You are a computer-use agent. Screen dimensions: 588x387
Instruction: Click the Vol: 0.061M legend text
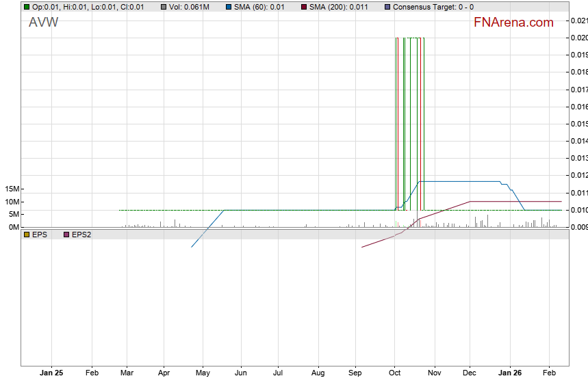click(x=190, y=7)
